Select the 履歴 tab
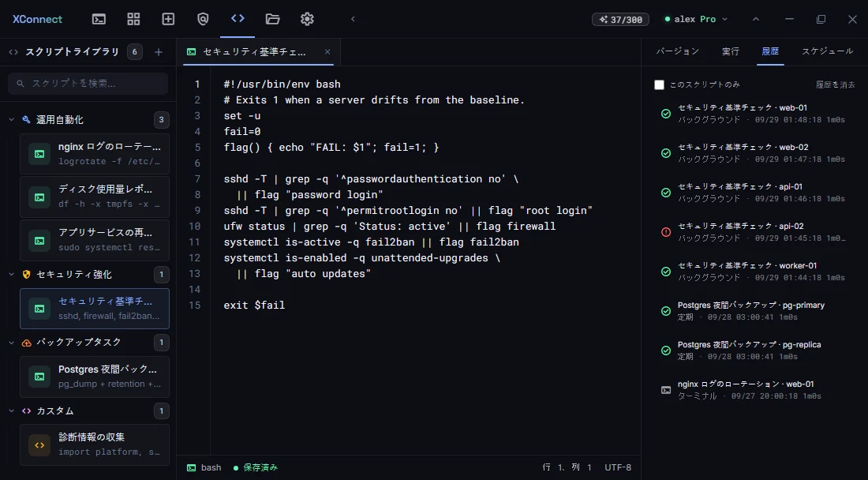 click(771, 51)
